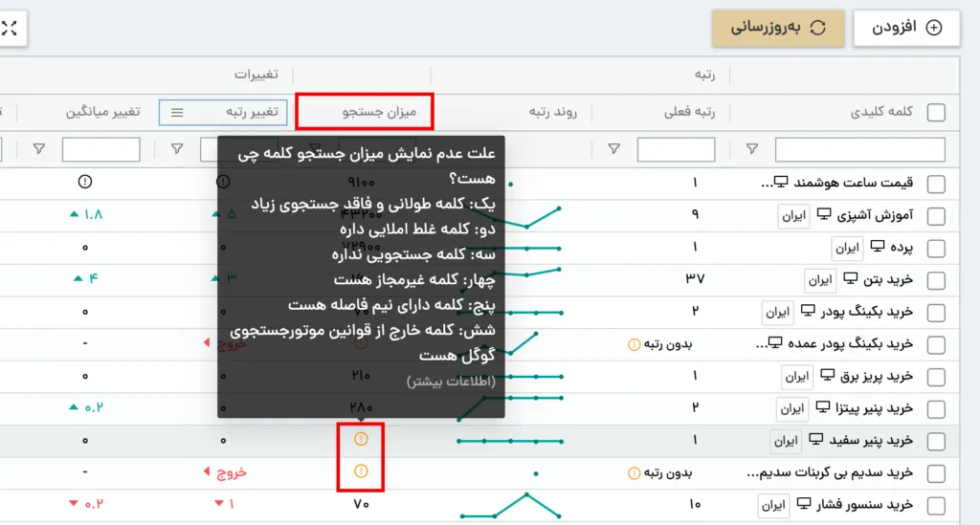Click the ایران tag on پرده
This screenshot has width=980, height=525.
pyautogui.click(x=848, y=248)
